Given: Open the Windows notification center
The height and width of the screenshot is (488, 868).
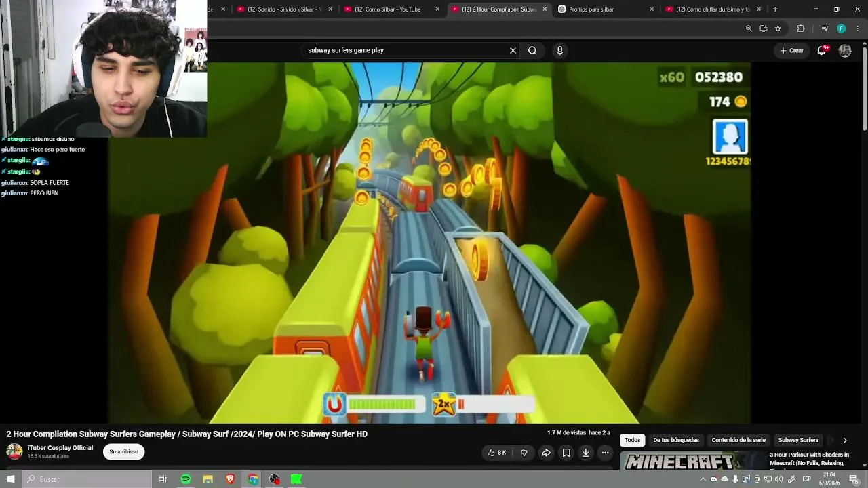Looking at the screenshot, I should [x=854, y=479].
